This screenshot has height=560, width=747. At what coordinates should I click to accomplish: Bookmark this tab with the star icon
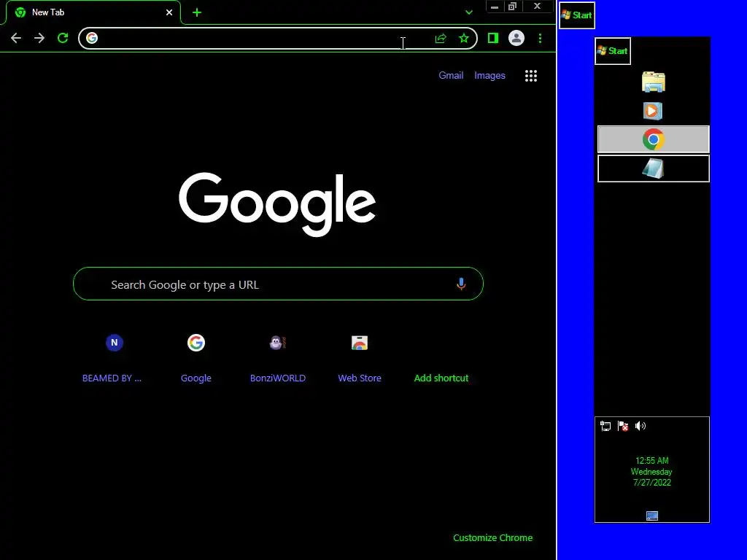click(463, 38)
